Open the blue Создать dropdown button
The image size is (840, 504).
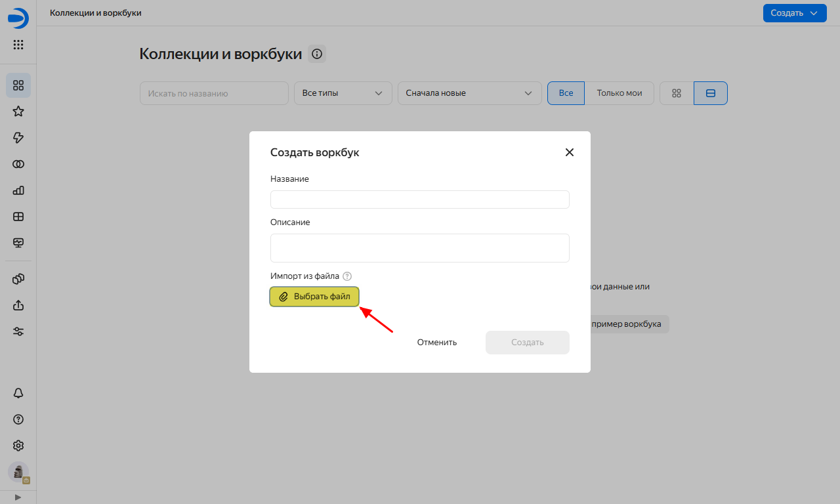point(794,13)
